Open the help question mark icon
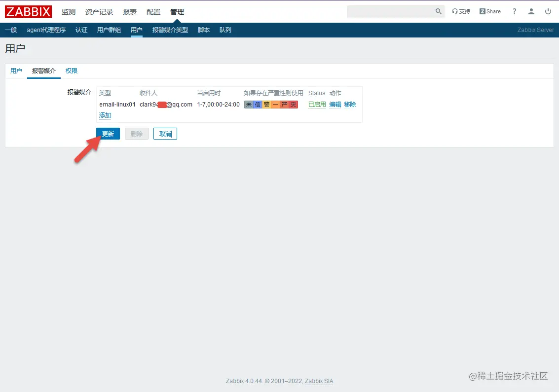 [x=514, y=11]
